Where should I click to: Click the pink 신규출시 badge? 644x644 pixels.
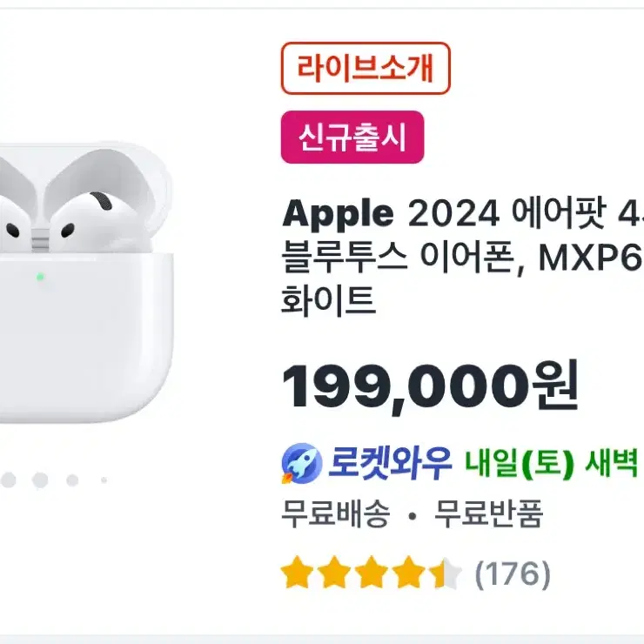pos(352,138)
